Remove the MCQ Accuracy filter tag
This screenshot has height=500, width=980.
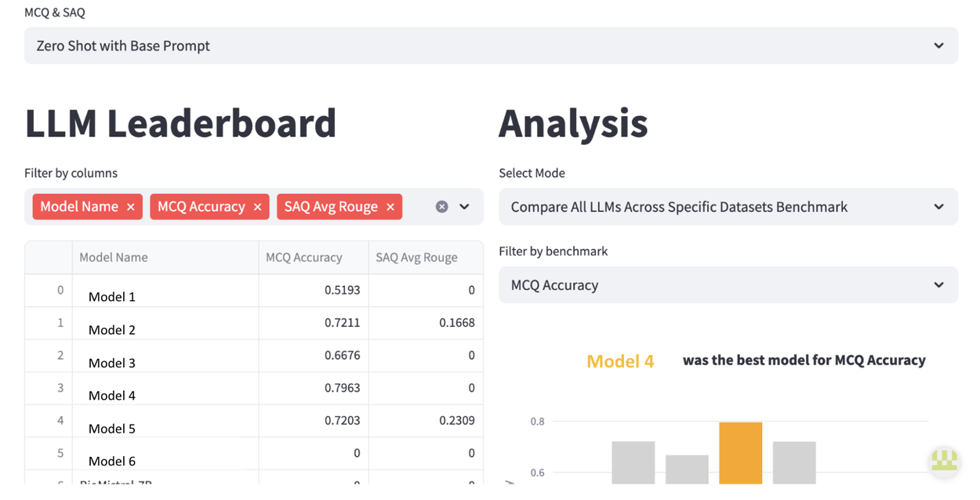257,207
